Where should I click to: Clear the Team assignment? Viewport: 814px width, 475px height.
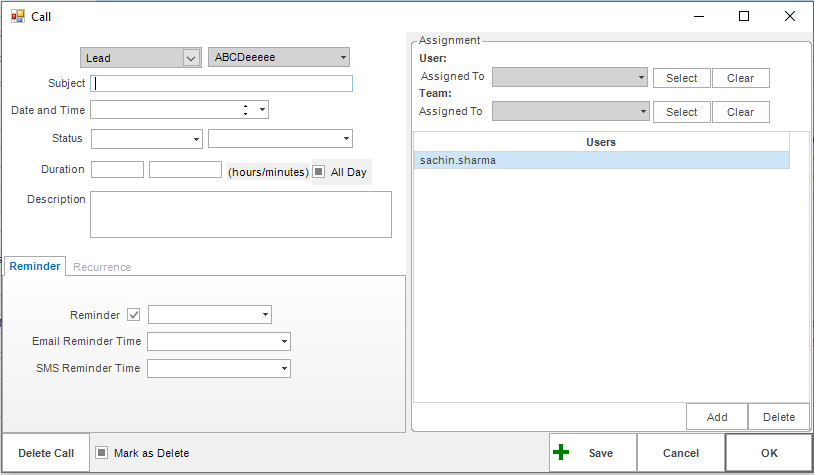click(740, 112)
